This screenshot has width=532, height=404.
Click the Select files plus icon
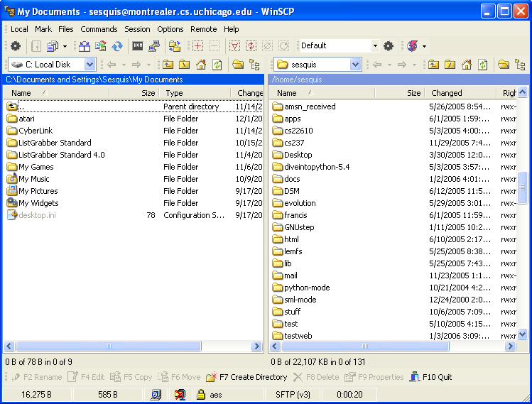click(x=197, y=46)
